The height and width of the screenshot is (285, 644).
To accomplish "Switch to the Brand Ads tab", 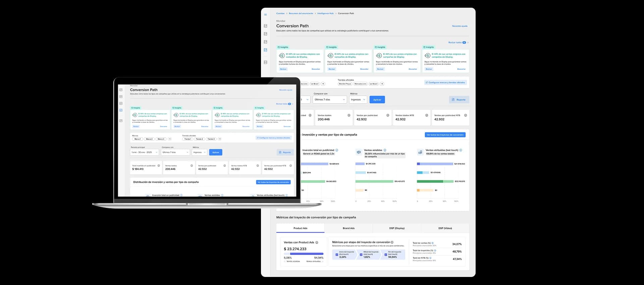I will (349, 228).
